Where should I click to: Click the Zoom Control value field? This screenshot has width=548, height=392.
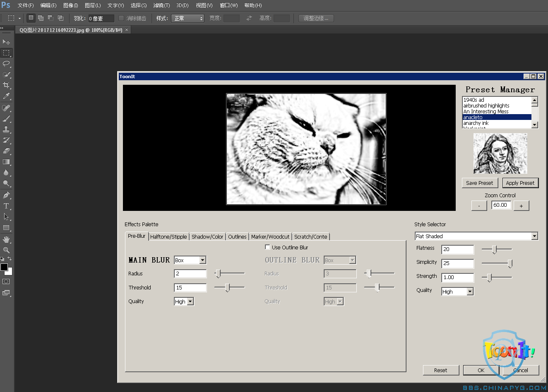click(501, 205)
